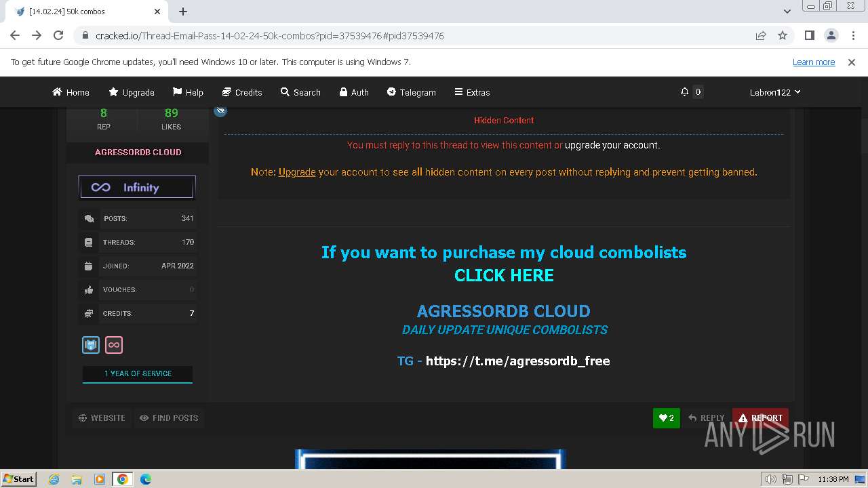
Task: Click the VOUCHES row
Action: pyautogui.click(x=138, y=289)
